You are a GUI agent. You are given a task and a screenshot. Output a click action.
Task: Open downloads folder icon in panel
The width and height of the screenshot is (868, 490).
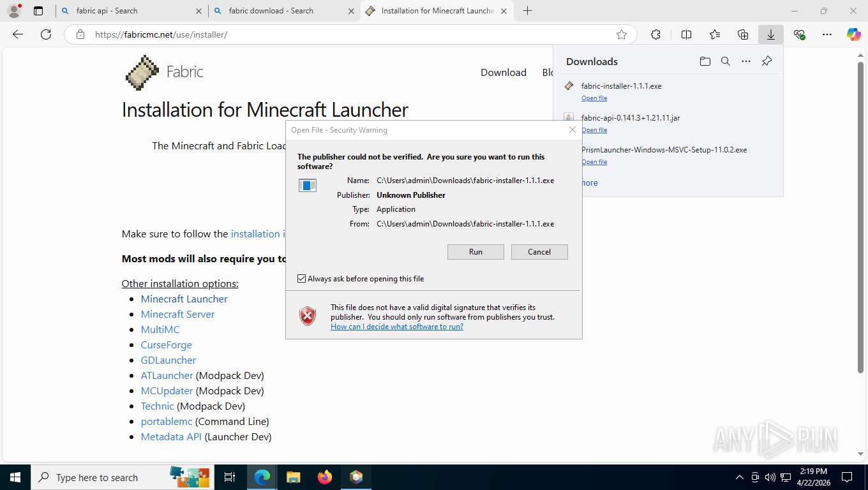click(x=705, y=61)
